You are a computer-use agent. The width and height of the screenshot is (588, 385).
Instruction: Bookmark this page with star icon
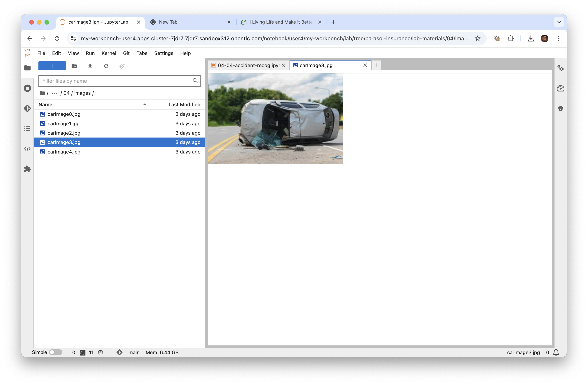tap(477, 39)
